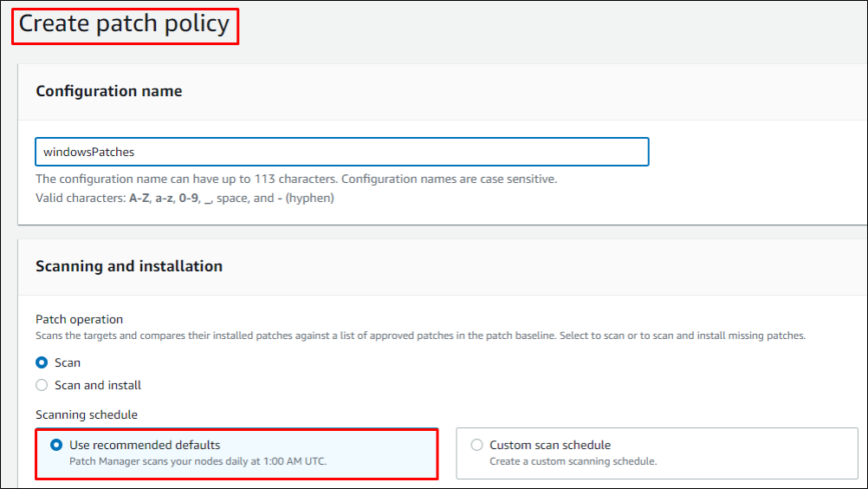The width and height of the screenshot is (868, 489).
Task: Click the Scanning schedule field label
Action: pos(87,415)
